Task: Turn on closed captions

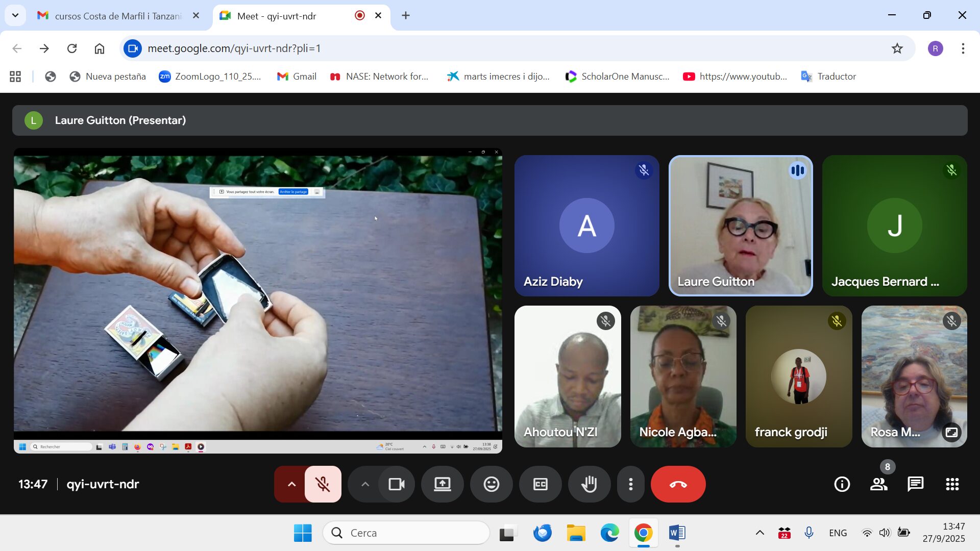Action: (540, 484)
